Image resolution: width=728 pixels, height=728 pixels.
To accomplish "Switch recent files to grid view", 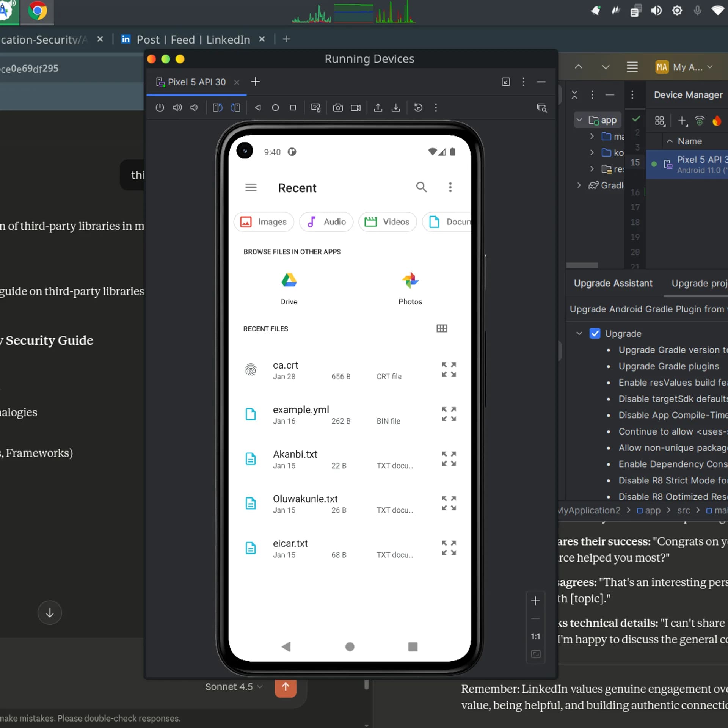I will click(x=442, y=328).
